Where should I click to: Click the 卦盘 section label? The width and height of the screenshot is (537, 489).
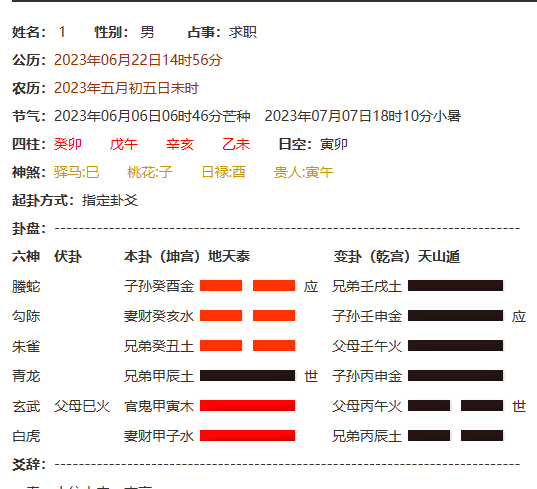coord(29,229)
